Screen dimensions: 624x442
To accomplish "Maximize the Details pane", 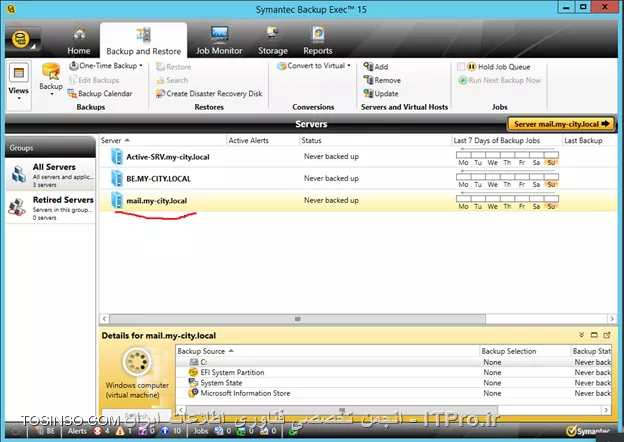I will (594, 335).
